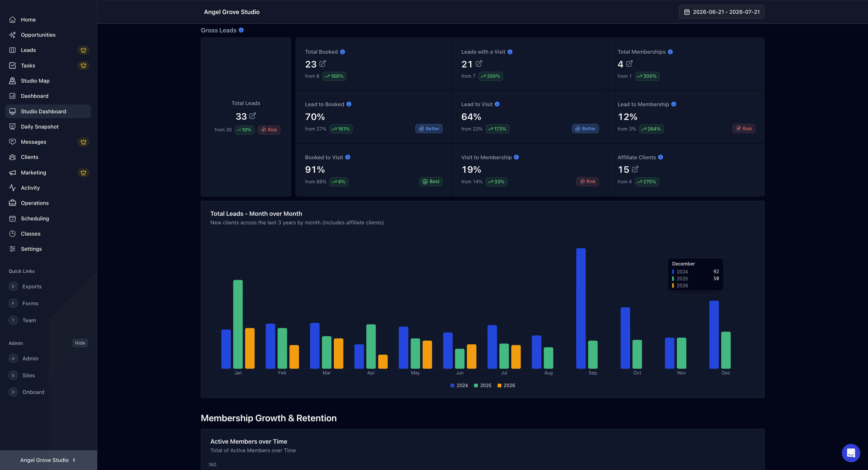The width and height of the screenshot is (868, 470).
Task: Toggle the 2026 series in chart legend
Action: click(506, 385)
